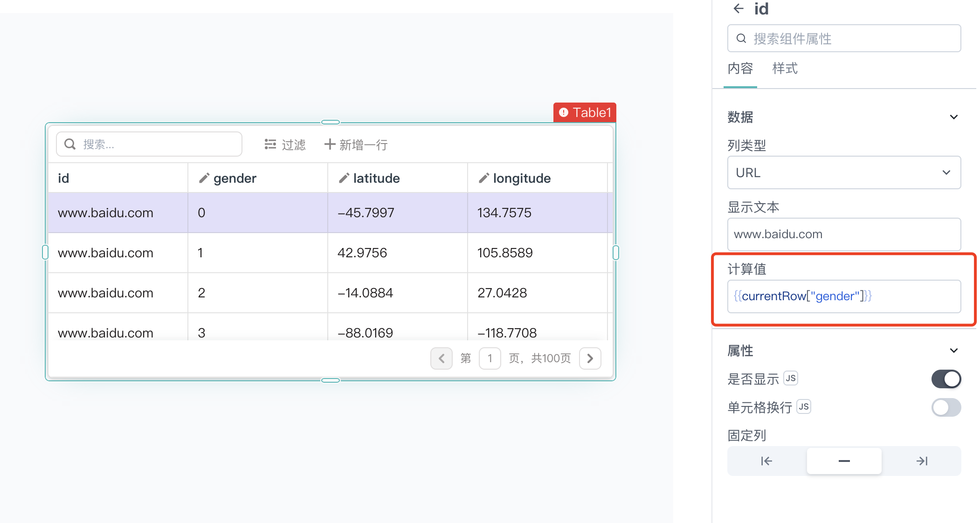This screenshot has width=980, height=523.
Task: Enable 单元格换行 switch
Action: [x=946, y=407]
